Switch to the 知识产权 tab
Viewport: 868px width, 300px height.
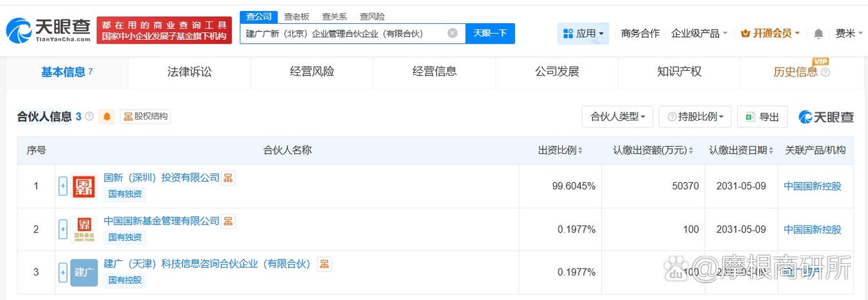pyautogui.click(x=679, y=72)
